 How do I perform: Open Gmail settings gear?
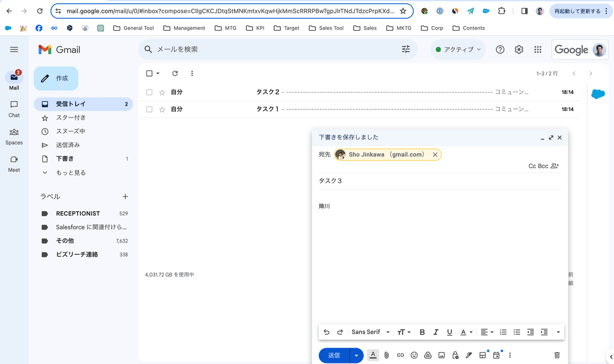(519, 50)
